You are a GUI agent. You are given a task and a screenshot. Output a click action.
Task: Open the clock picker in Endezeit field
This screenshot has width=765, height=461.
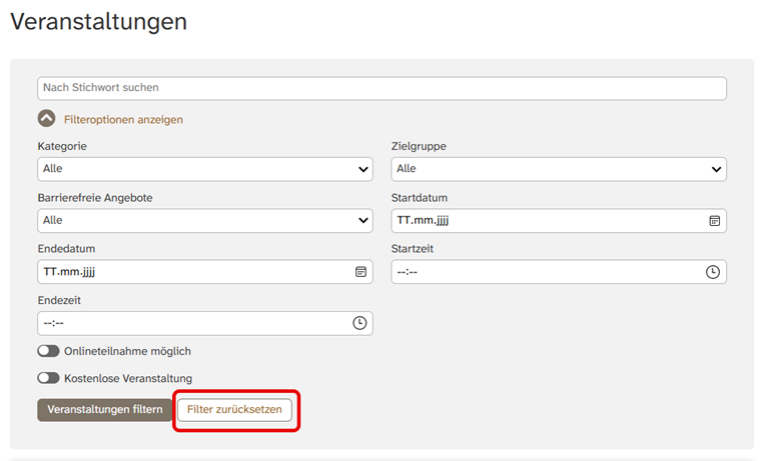(x=359, y=323)
